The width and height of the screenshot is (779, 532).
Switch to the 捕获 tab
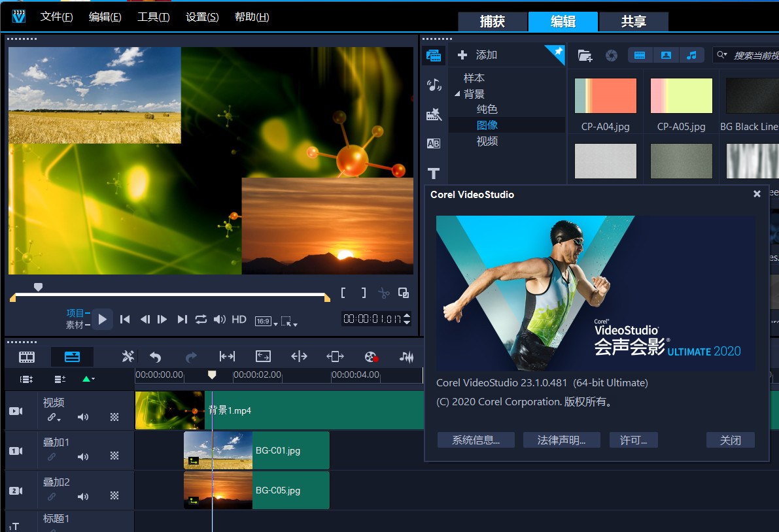(493, 22)
